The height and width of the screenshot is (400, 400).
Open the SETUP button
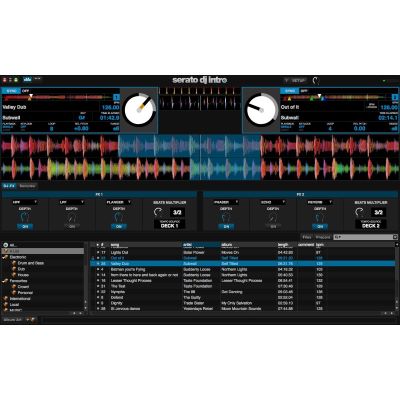[295, 80]
